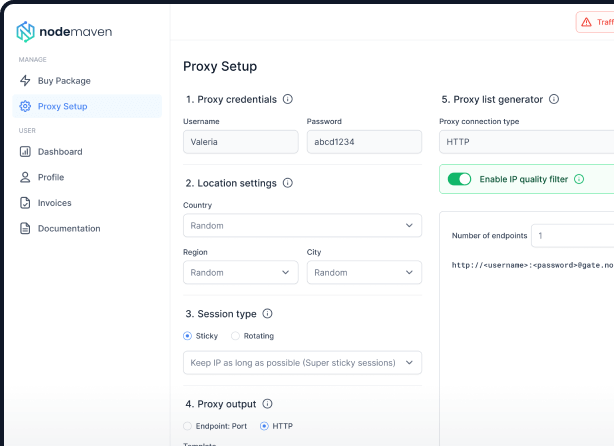Click the NodeMaven logo icon
The width and height of the screenshot is (614, 446).
(26, 32)
